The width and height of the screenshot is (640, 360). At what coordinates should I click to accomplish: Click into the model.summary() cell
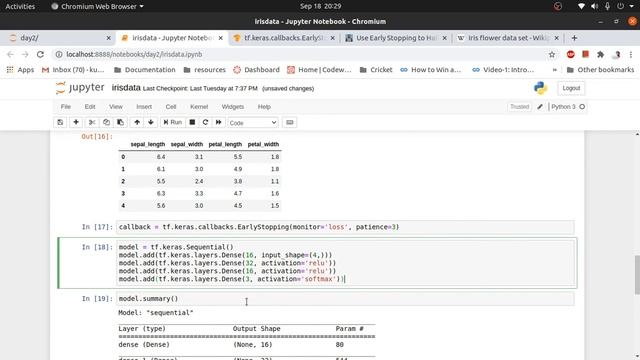pos(345,299)
